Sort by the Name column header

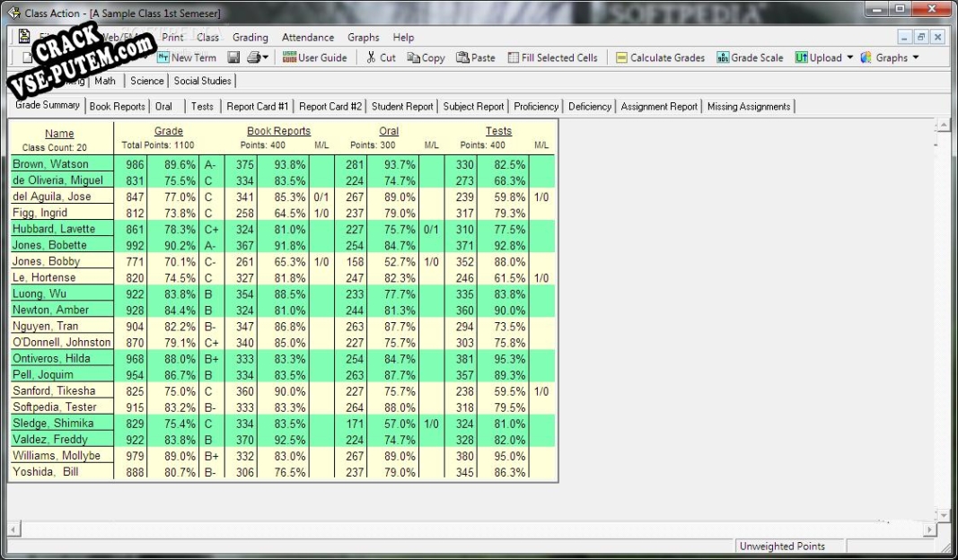(x=59, y=134)
